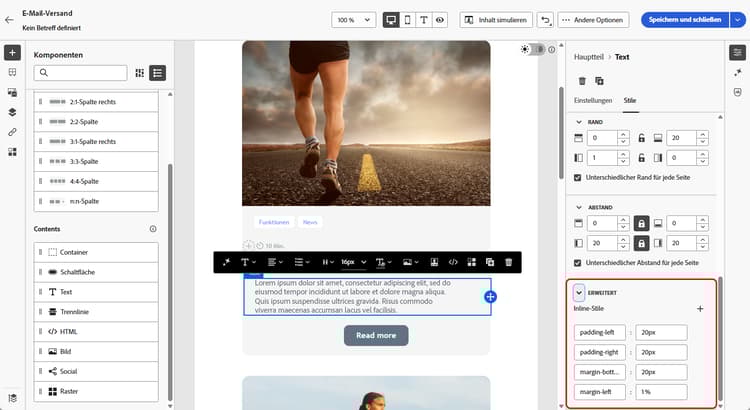Open the 100 % zoom dropdown
The height and width of the screenshot is (410, 750).
pos(353,20)
